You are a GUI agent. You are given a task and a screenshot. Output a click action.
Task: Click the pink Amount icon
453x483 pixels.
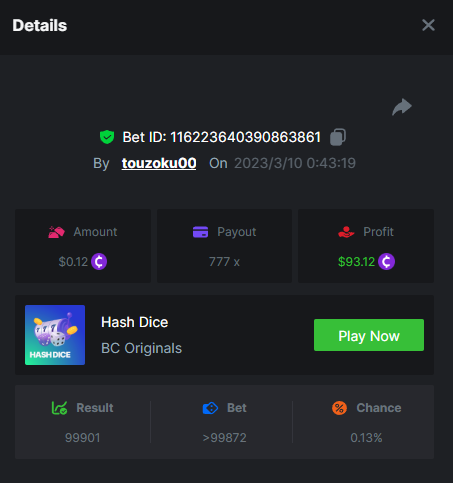pos(56,232)
